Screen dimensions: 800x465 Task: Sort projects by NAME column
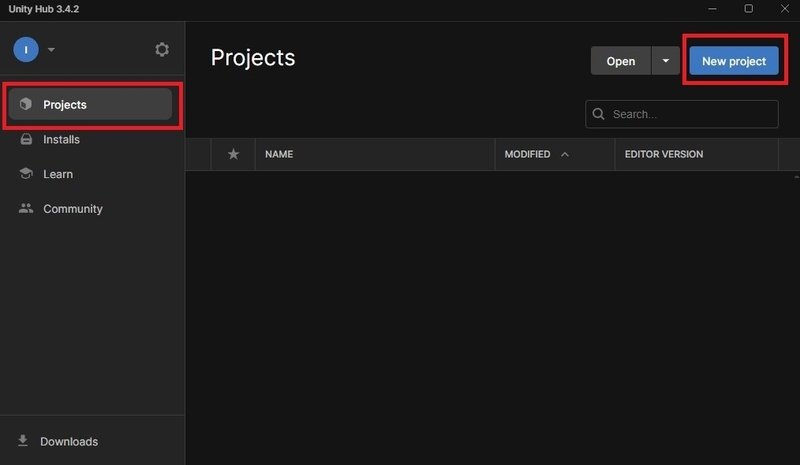[x=279, y=154]
